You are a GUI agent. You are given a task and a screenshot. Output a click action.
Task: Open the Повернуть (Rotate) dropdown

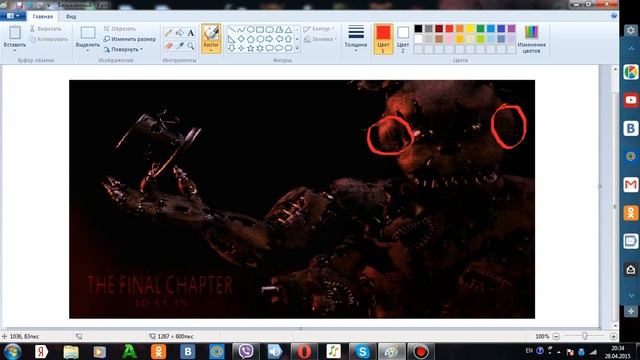point(124,49)
